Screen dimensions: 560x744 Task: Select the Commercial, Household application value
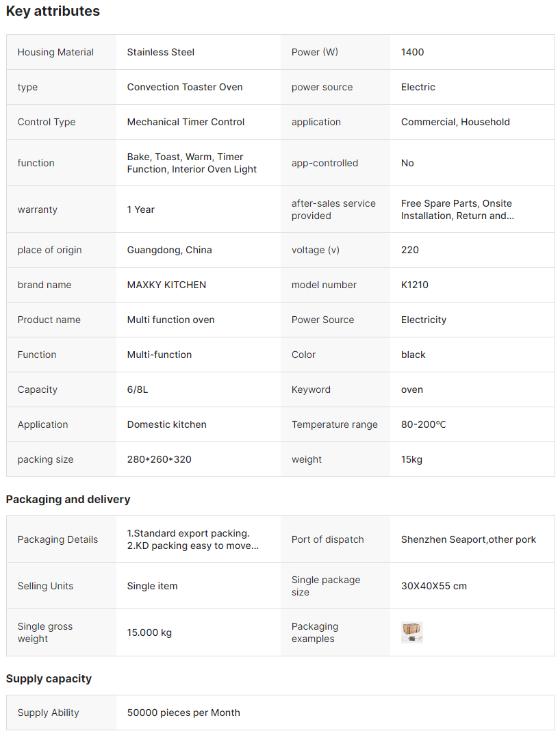click(455, 122)
